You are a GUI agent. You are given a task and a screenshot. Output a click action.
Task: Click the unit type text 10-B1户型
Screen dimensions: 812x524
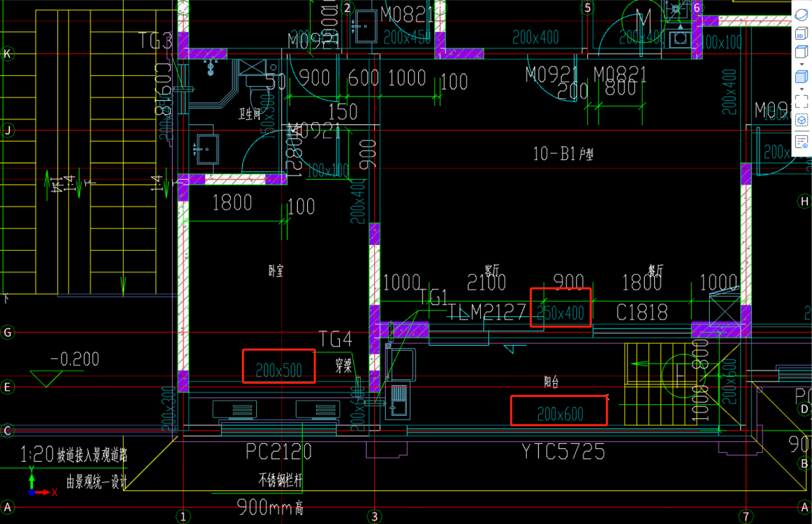563,154
